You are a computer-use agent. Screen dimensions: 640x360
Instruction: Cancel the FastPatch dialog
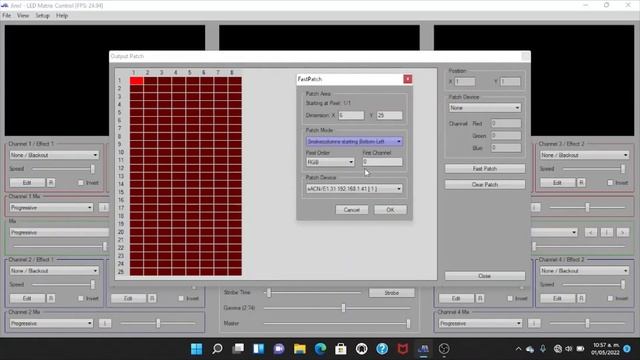351,210
